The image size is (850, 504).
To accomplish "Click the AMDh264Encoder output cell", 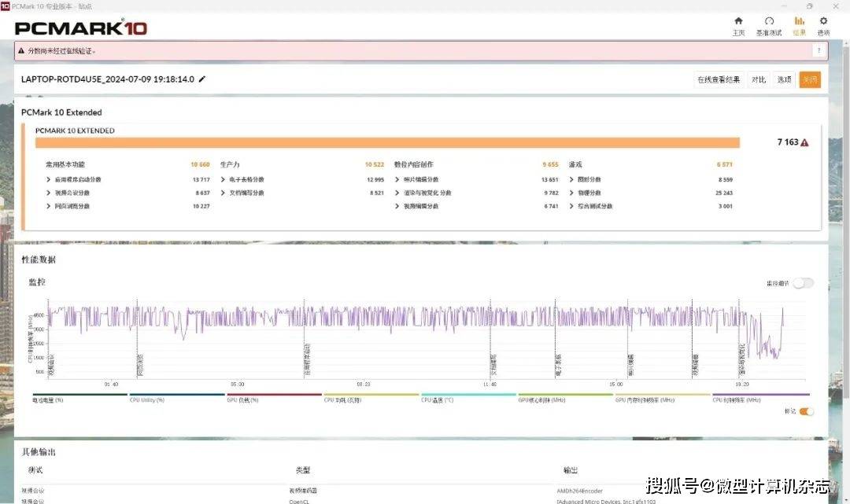I will [579, 491].
